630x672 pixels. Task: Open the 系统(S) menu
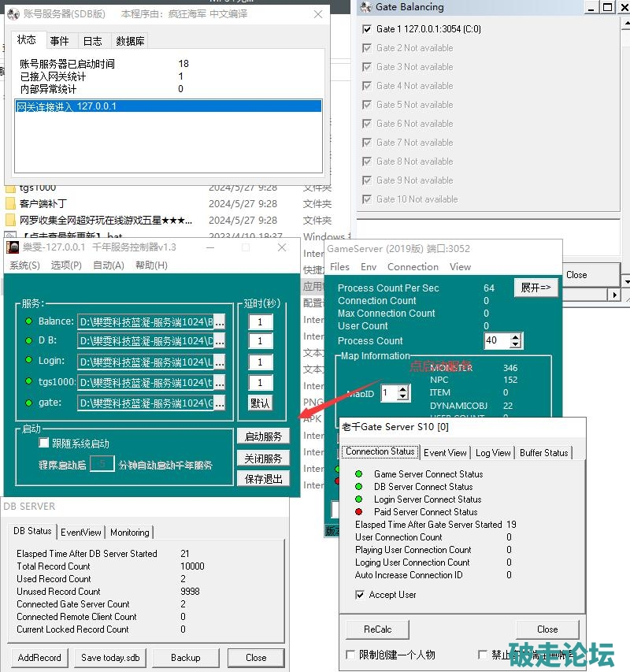24,265
